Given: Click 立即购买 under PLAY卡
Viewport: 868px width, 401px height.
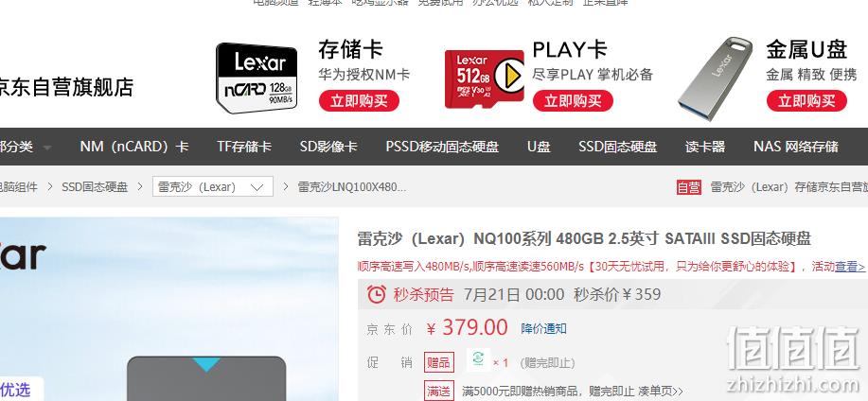Looking at the screenshot, I should point(573,100).
